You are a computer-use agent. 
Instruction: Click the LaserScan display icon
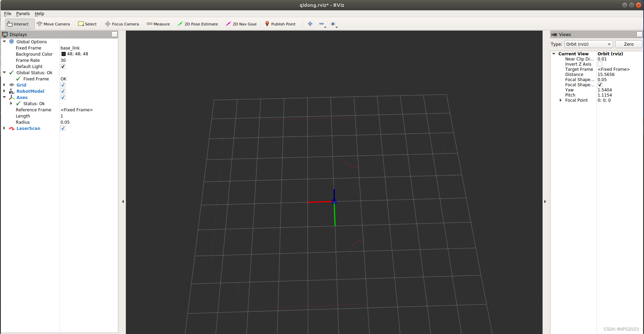12,129
